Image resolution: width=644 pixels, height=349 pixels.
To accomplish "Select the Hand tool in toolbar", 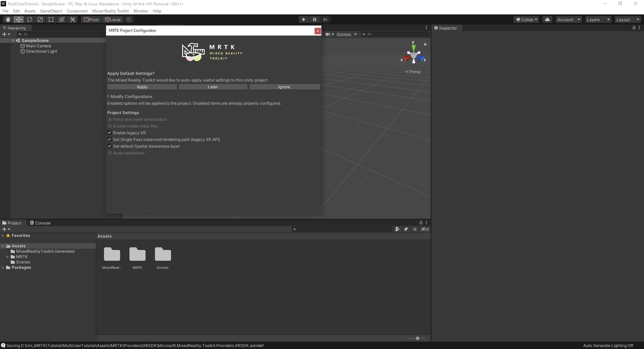I will pos(8,19).
